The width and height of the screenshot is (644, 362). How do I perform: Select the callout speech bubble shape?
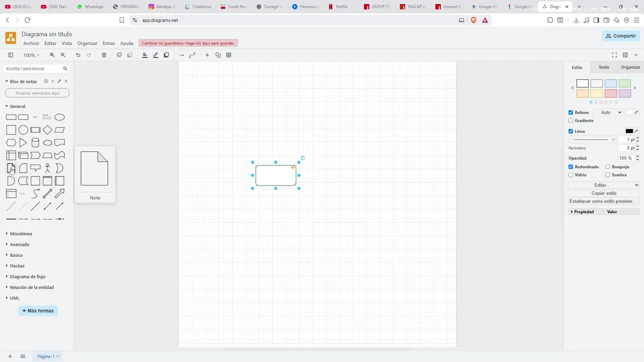point(35,168)
